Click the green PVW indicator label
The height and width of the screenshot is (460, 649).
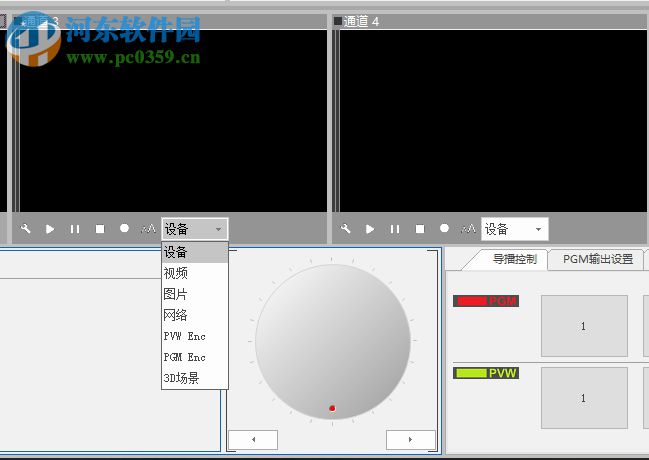[486, 373]
